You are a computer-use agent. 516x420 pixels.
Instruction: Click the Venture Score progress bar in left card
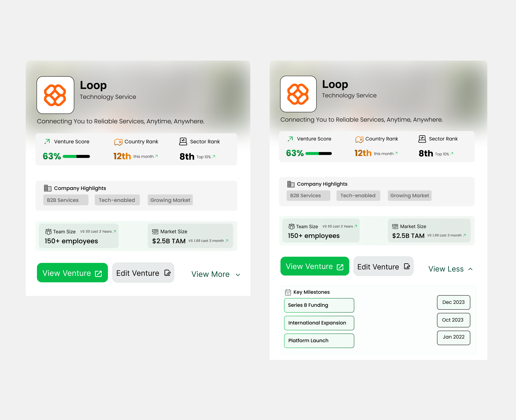pos(76,156)
